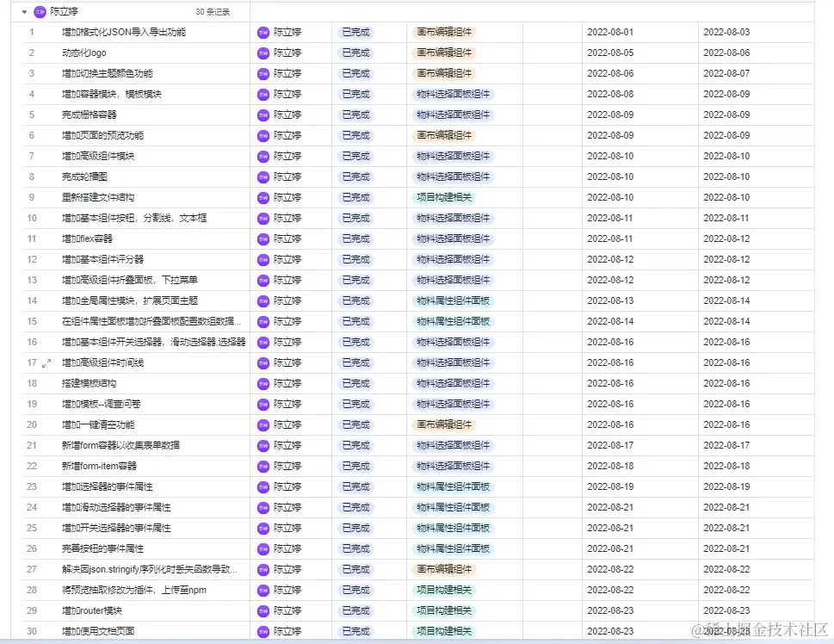Select task 增加使用文档页面
Viewport: 834px width, 644px height.
(98, 631)
